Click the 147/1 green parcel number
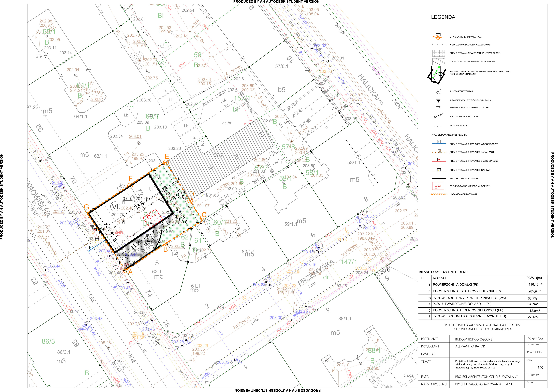 point(349,262)
